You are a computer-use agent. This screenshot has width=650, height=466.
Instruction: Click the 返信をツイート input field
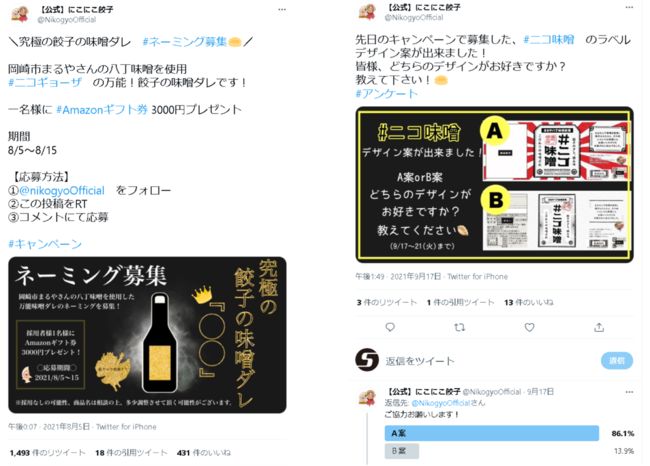[489, 361]
